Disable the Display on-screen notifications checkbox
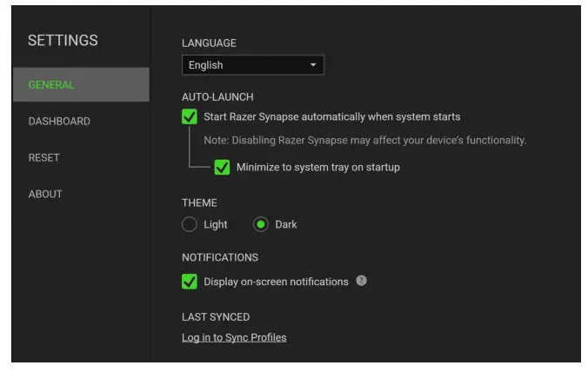This screenshot has width=588, height=372. click(189, 282)
